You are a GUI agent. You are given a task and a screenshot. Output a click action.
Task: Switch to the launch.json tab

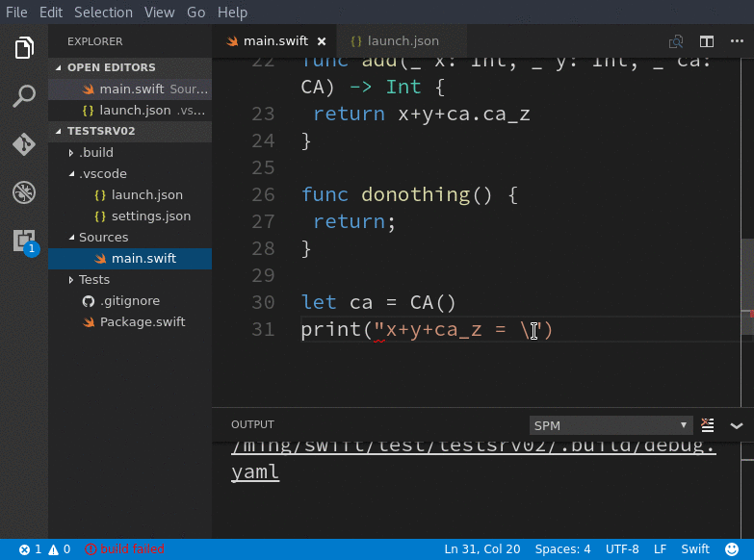(x=394, y=41)
